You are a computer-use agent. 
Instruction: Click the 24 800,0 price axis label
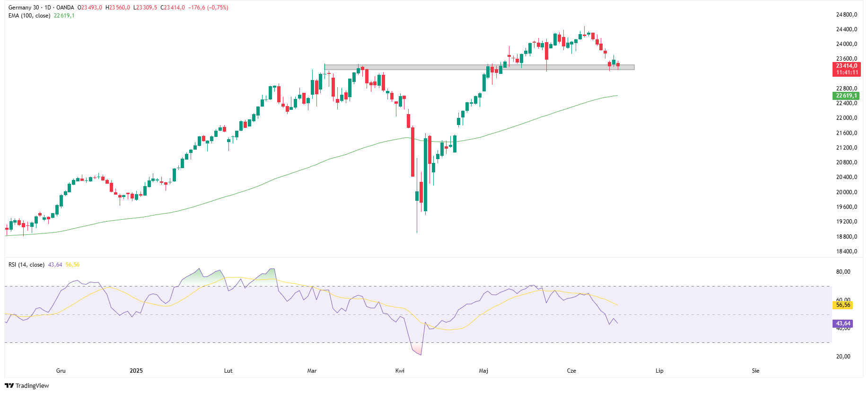click(846, 15)
